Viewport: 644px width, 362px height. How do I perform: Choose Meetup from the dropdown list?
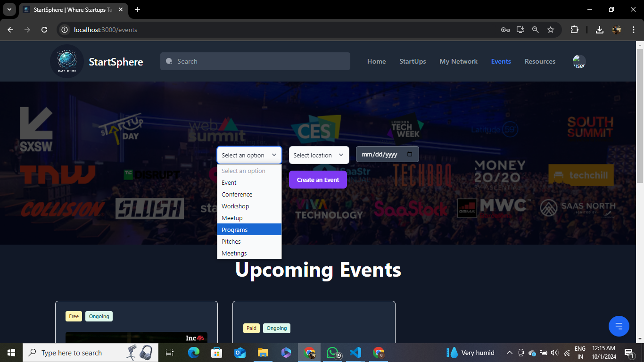[249, 218]
